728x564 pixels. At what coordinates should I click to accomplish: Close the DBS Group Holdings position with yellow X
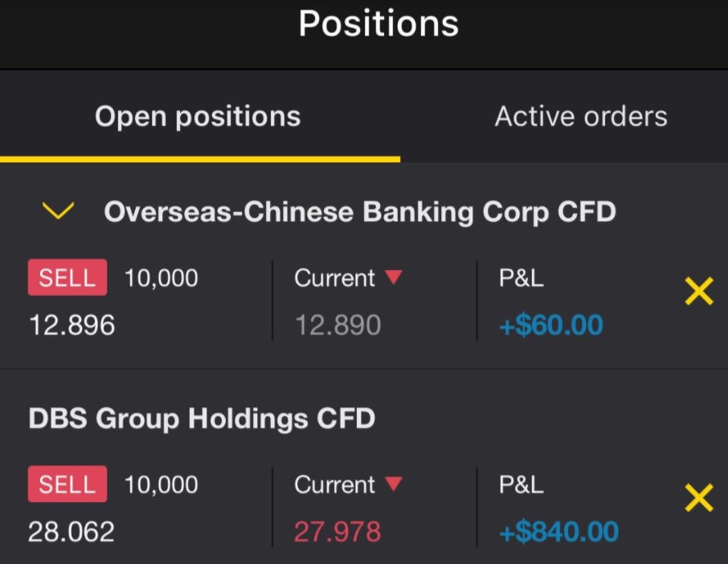pyautogui.click(x=698, y=498)
